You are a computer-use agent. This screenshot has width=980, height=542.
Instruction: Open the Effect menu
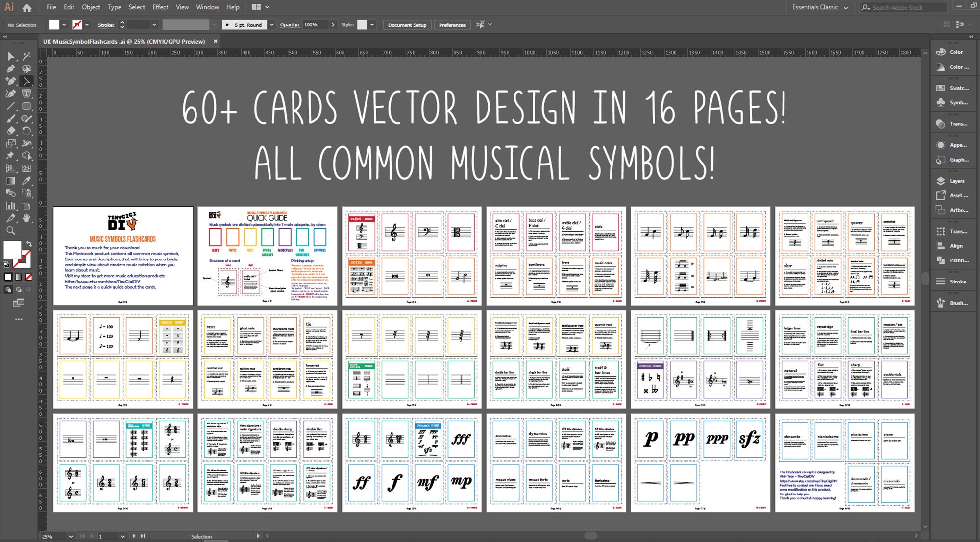tap(160, 7)
